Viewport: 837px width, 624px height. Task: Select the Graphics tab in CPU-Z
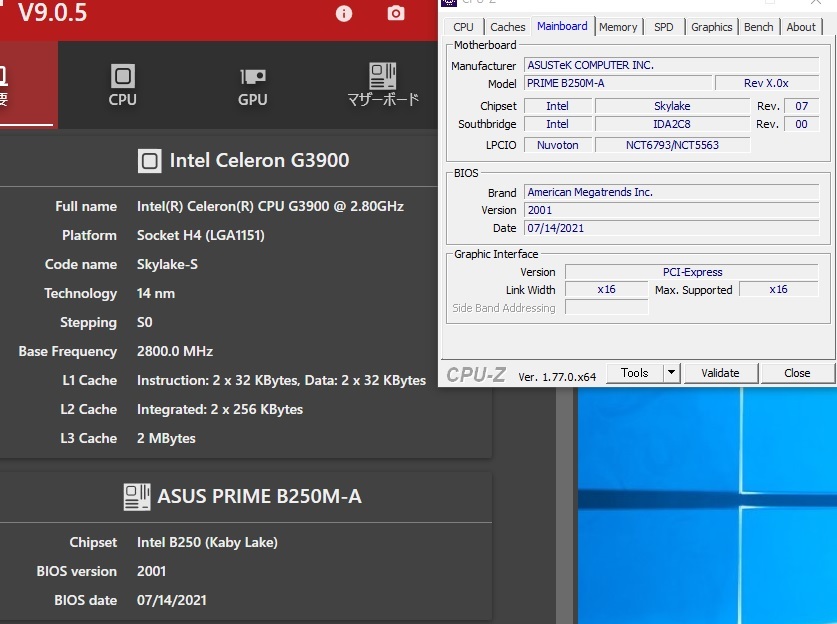click(x=712, y=27)
